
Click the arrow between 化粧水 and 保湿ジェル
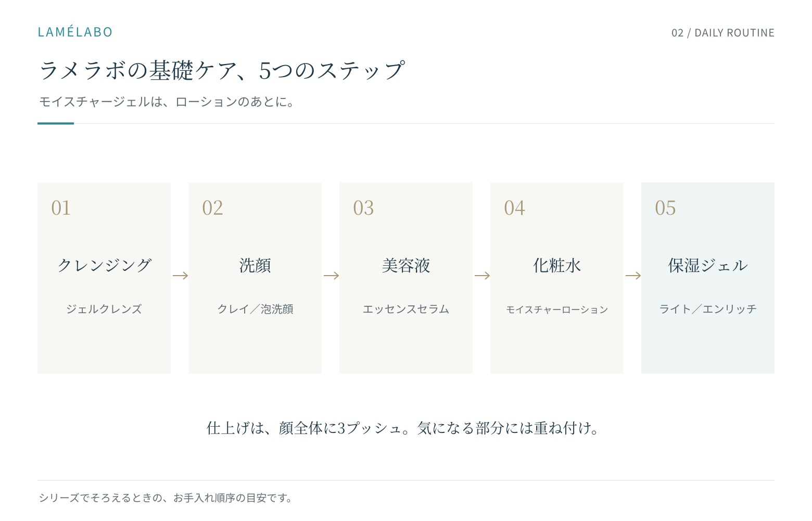633,276
